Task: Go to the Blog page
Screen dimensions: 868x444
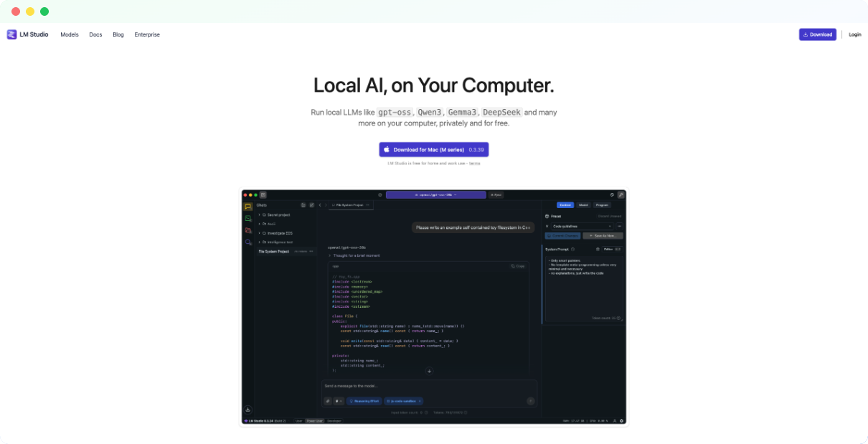Action: [x=118, y=34]
